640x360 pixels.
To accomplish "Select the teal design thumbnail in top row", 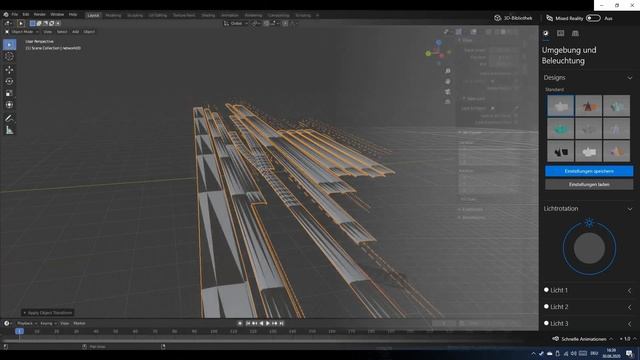I will click(x=616, y=106).
